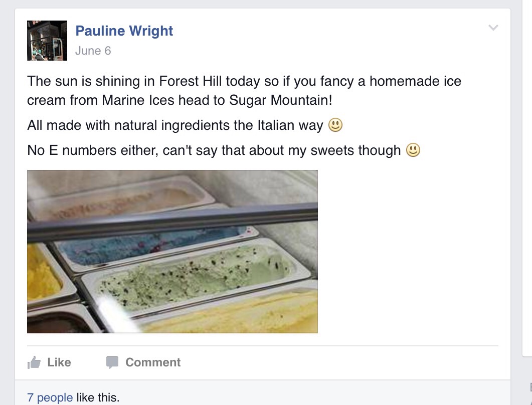
Task: Click smiley emoji after "sweets though"
Action: pyautogui.click(x=413, y=150)
